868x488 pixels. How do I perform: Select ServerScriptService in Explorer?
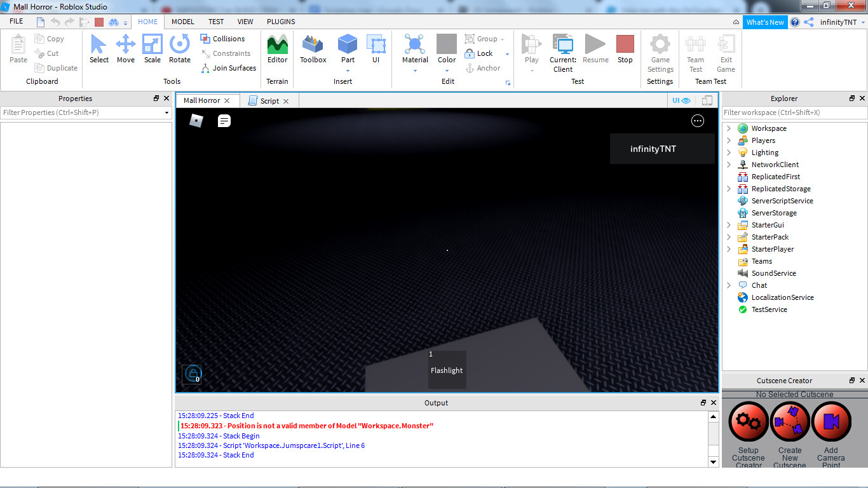782,201
